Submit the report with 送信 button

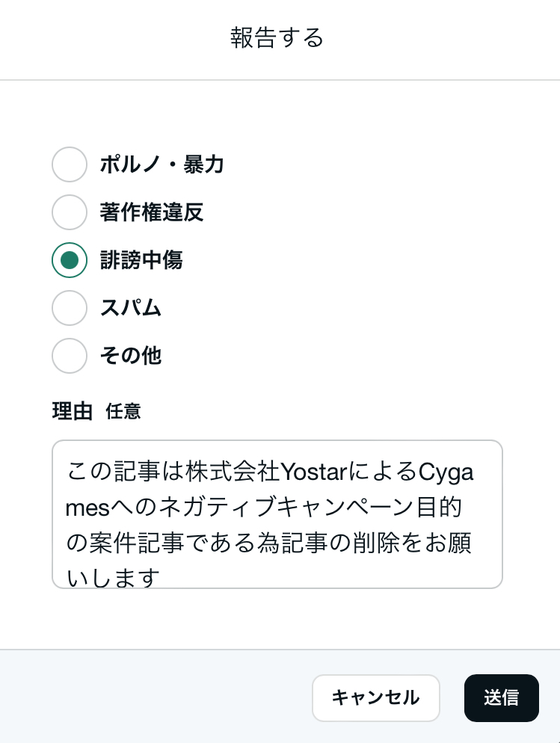pyautogui.click(x=501, y=698)
